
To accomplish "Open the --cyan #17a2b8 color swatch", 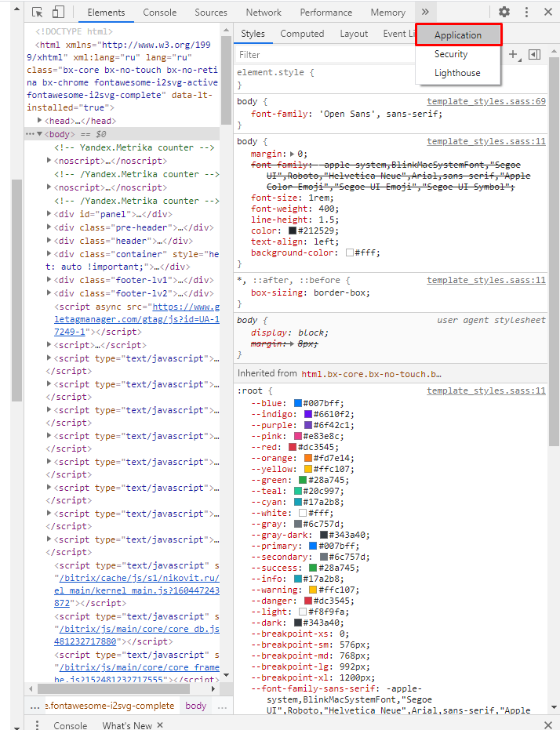I will click(x=298, y=502).
